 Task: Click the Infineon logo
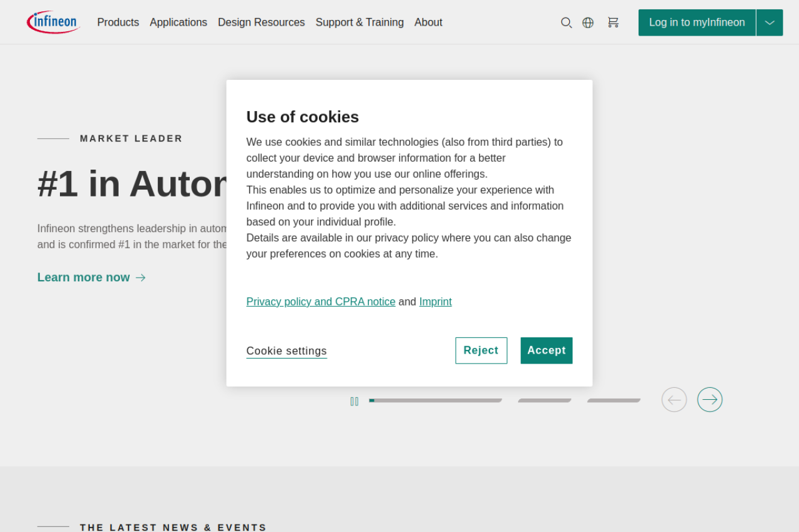53,22
